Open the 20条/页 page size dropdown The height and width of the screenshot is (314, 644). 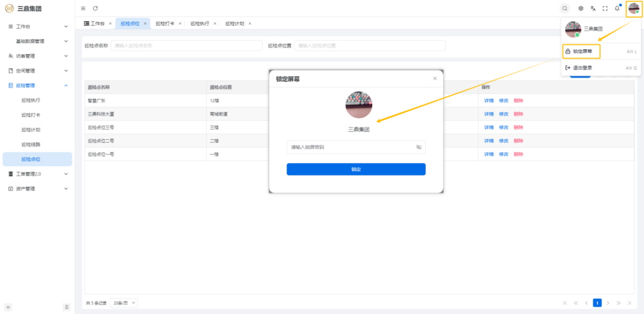(124, 303)
